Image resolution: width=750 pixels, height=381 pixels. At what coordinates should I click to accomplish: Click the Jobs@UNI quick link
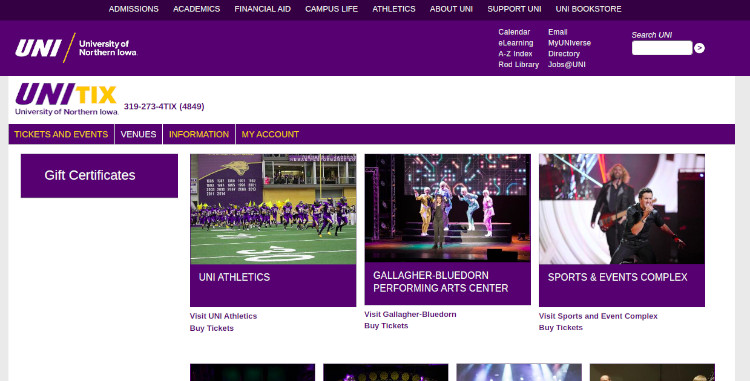[x=567, y=65]
